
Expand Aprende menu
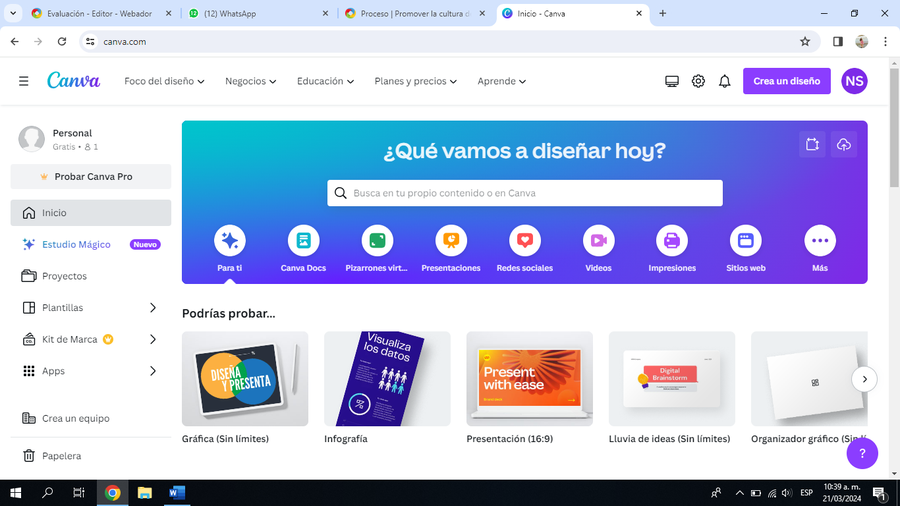[502, 81]
